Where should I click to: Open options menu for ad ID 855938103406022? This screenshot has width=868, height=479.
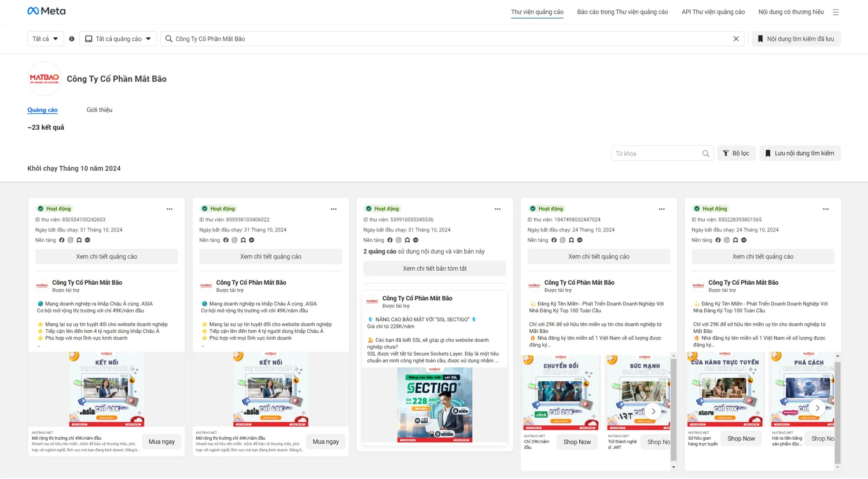pos(333,209)
